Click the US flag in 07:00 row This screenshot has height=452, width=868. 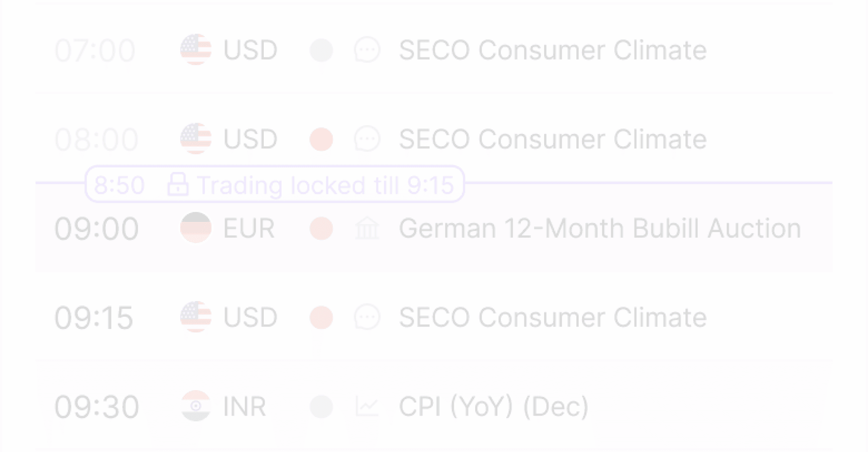[x=196, y=50]
